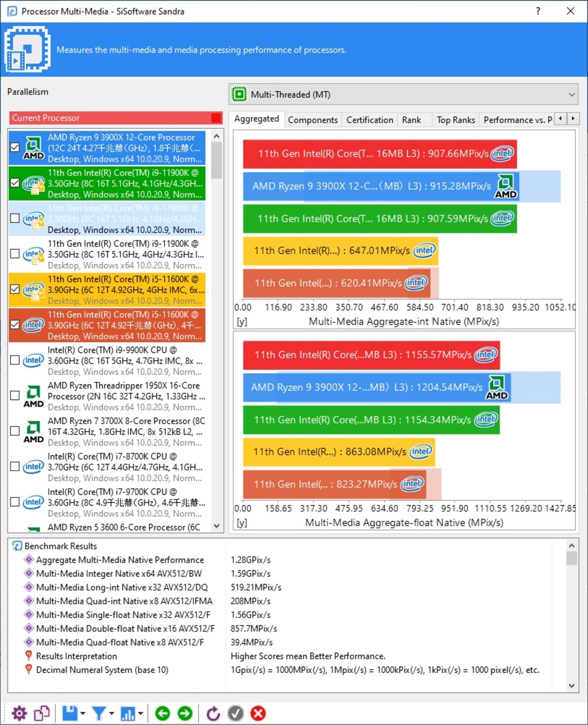588x725 pixels.
Task: Click the Intel logo beside Core i7-9700K
Action: point(33,502)
